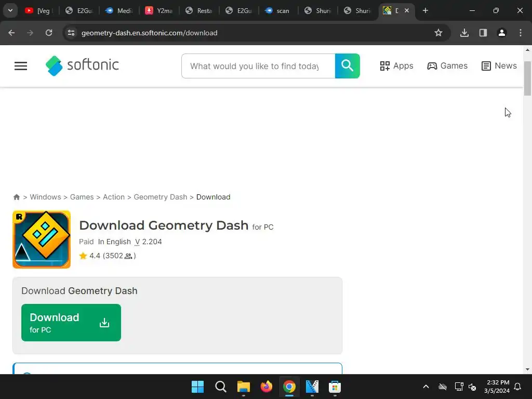Image resolution: width=532 pixels, height=399 pixels.
Task: Click the muted volume tray icon
Action: [x=472, y=387]
